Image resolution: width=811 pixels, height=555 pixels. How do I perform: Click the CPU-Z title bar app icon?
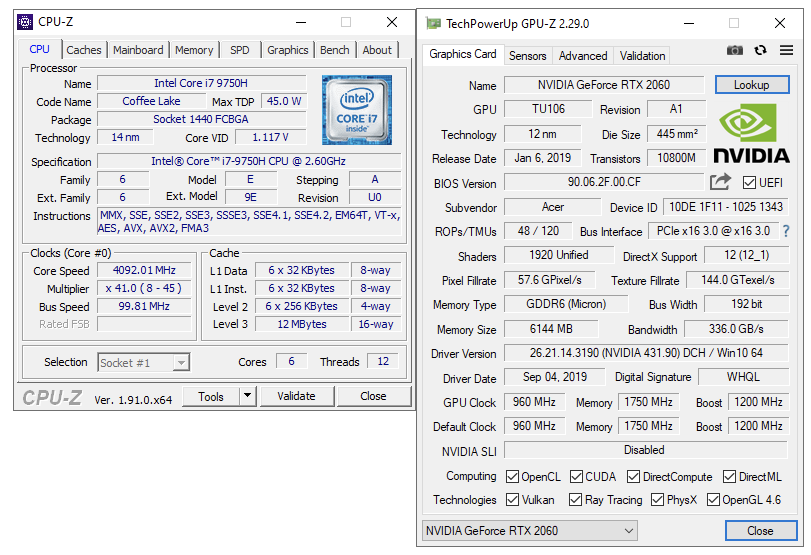click(25, 22)
